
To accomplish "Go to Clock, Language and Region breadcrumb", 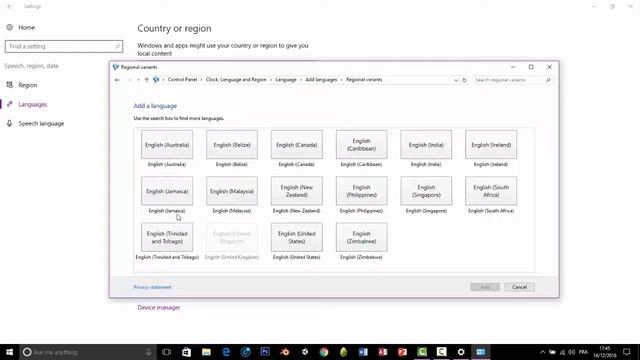I will click(236, 80).
